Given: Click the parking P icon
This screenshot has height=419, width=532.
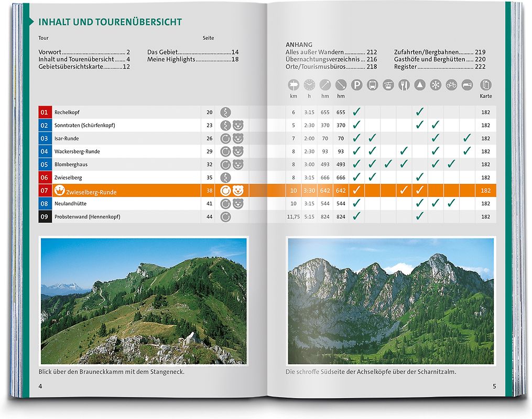Looking at the screenshot, I should coord(356,85).
